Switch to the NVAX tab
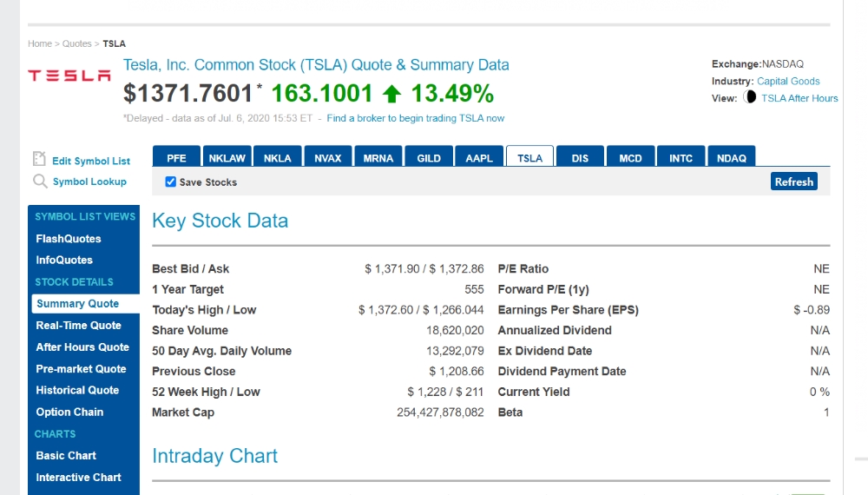Image resolution: width=868 pixels, height=495 pixels. click(x=328, y=156)
